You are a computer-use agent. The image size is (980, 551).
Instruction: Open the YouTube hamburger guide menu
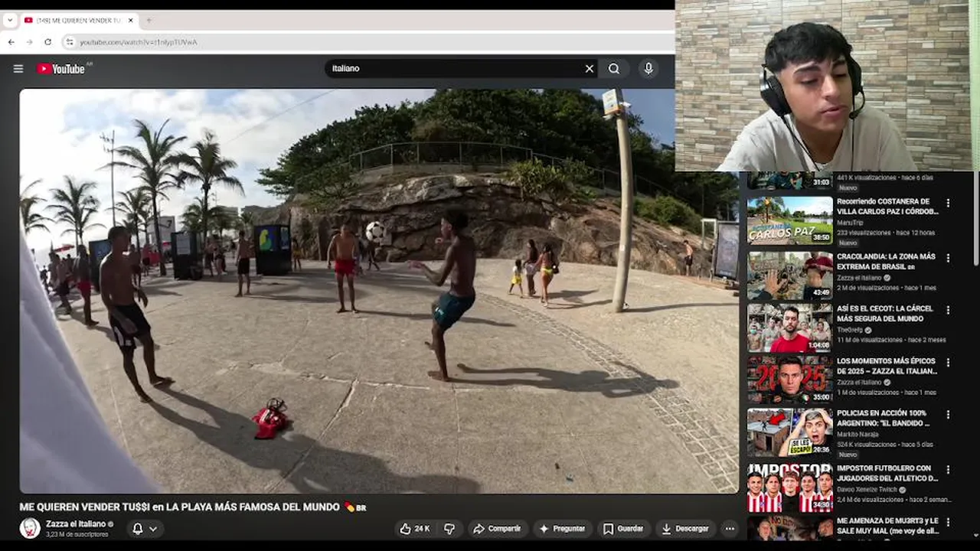(18, 68)
